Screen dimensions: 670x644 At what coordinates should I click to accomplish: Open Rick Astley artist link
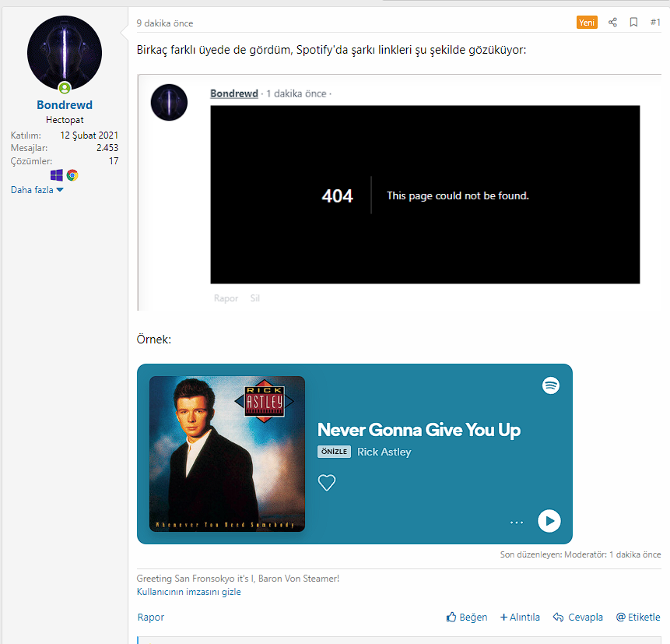[384, 452]
